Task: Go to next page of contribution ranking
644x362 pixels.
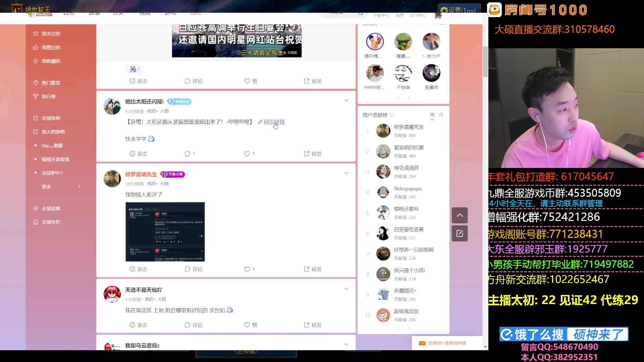Action: 409,327
